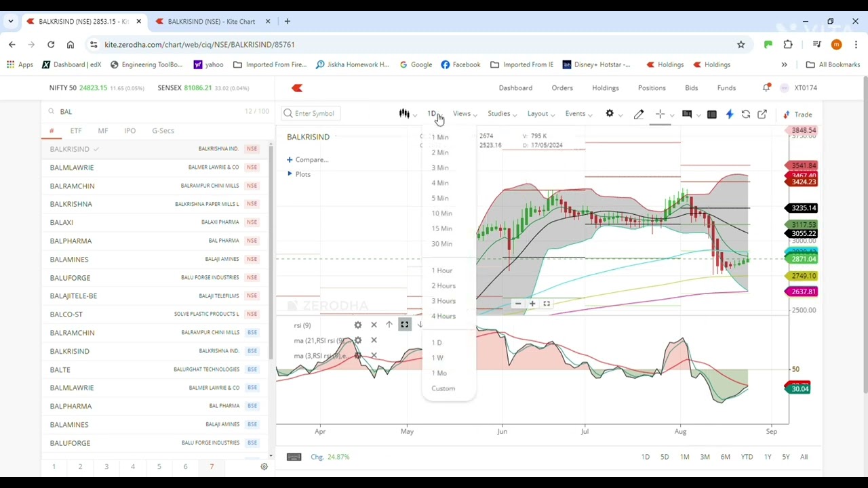868x488 pixels.
Task: Move RSI panel up with arrow
Action: (x=389, y=325)
